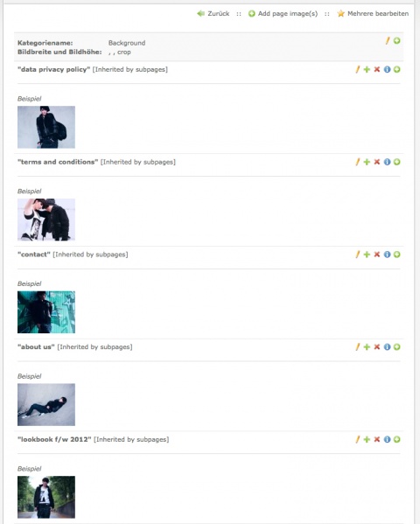Delete the contact entry with red X
420x524 pixels.
click(377, 255)
